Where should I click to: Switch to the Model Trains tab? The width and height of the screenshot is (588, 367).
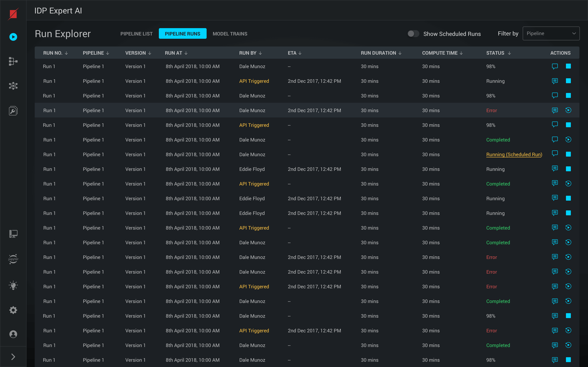tap(230, 34)
